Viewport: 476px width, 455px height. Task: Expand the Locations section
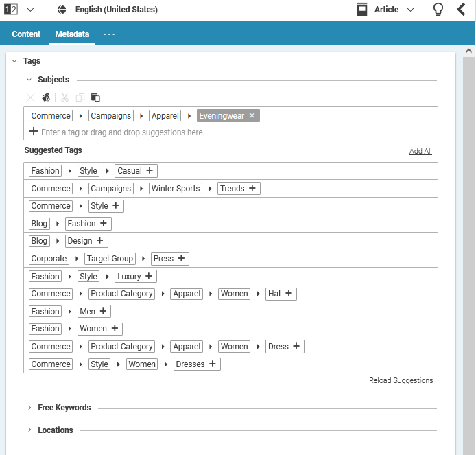coord(29,430)
